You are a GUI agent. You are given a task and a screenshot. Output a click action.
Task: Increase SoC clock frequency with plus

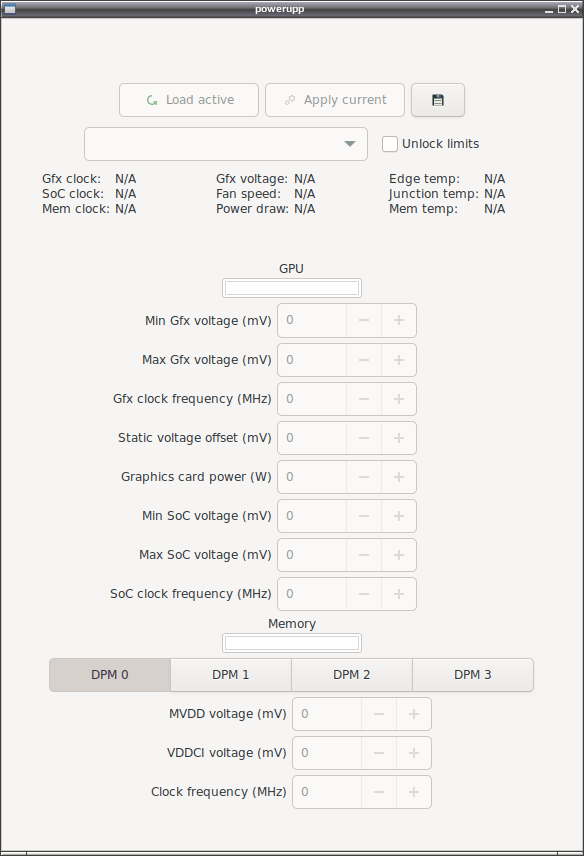click(x=399, y=594)
